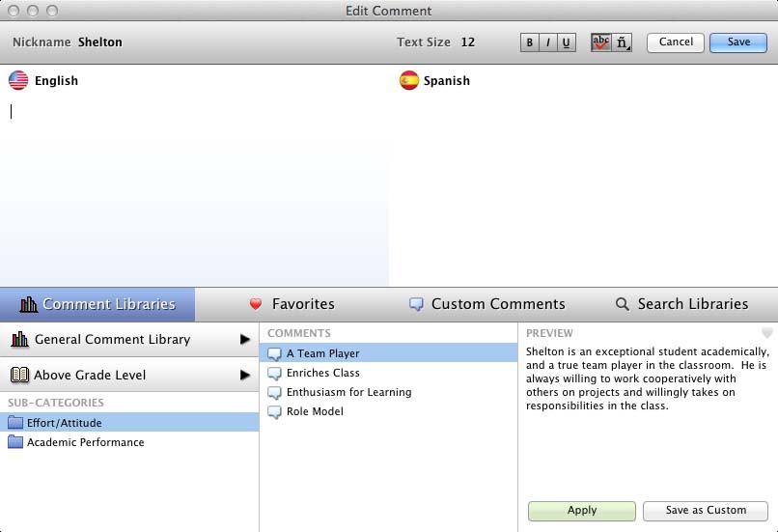The height and width of the screenshot is (532, 778).
Task: Apply the previewed comment
Action: pos(581,511)
